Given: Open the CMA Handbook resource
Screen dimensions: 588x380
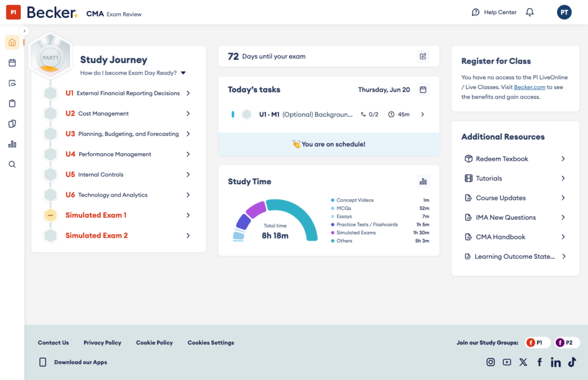Looking at the screenshot, I should [x=500, y=237].
